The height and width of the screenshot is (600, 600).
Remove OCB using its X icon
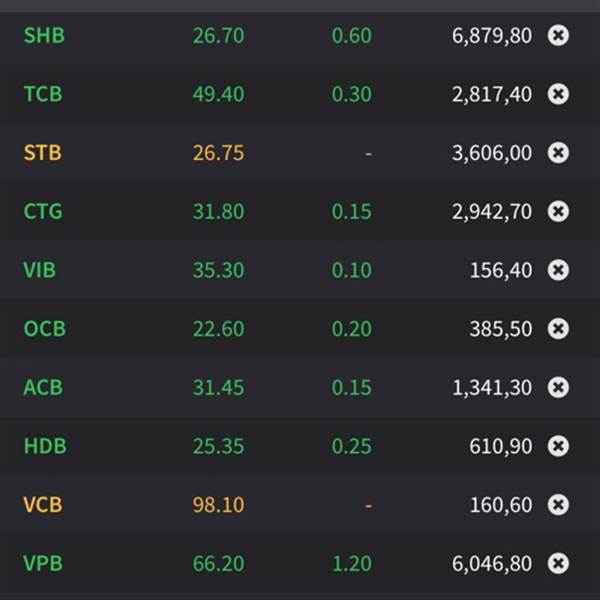coord(558,329)
